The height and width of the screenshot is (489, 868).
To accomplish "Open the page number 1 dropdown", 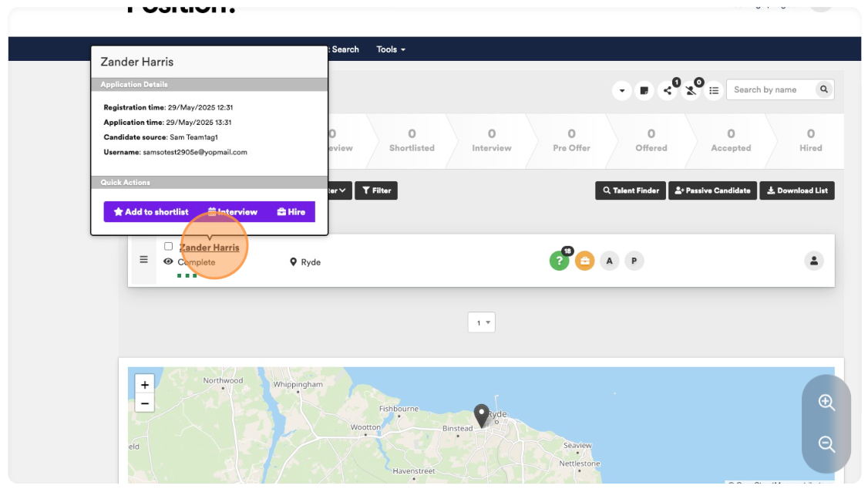I will coord(482,322).
